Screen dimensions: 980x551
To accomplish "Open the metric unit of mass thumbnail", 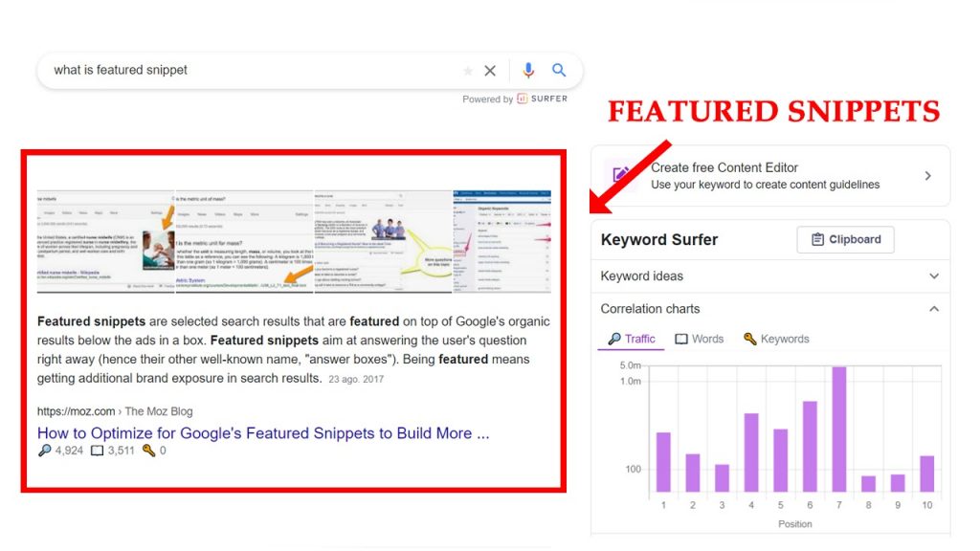I will pos(244,242).
